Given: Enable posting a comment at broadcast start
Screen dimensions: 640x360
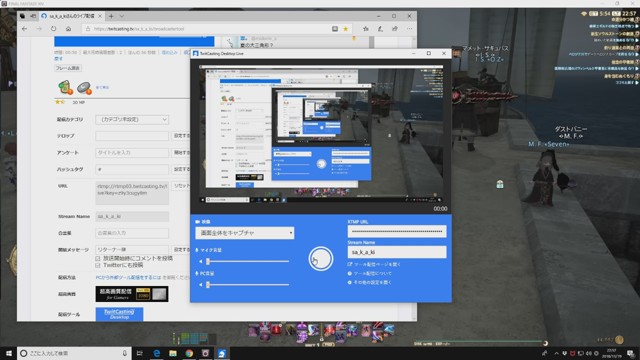Looking at the screenshot, I should (x=98, y=258).
